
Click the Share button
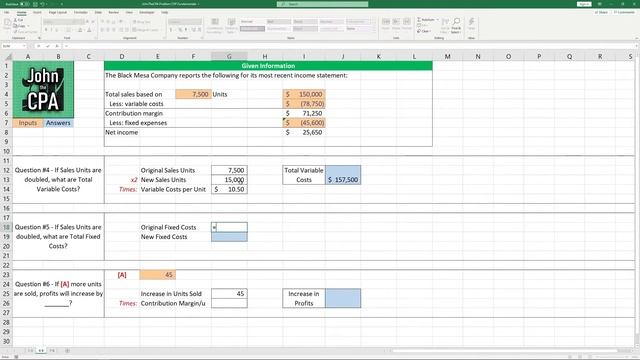(602, 13)
